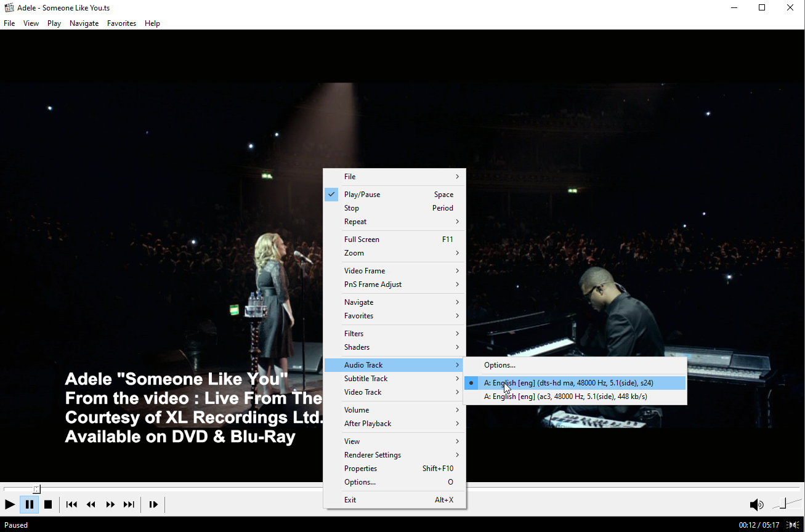This screenshot has height=532, width=805.
Task: Click the Play button in the playback bar
Action: tap(10, 505)
